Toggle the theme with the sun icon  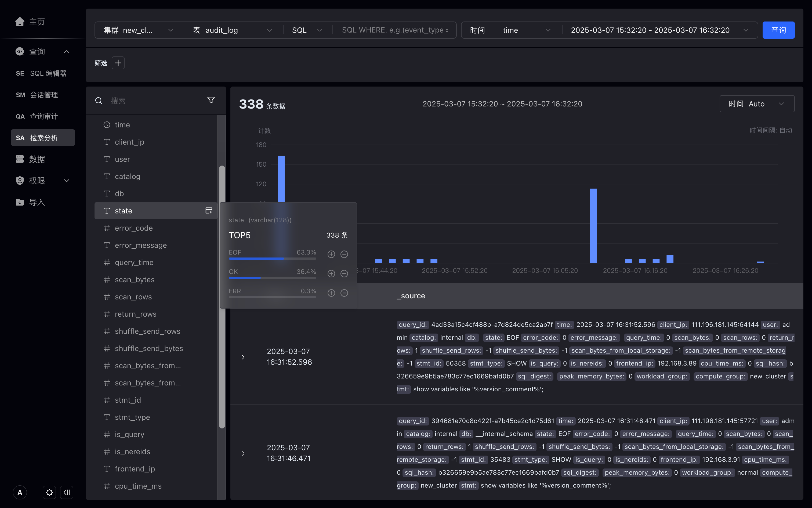(49, 492)
